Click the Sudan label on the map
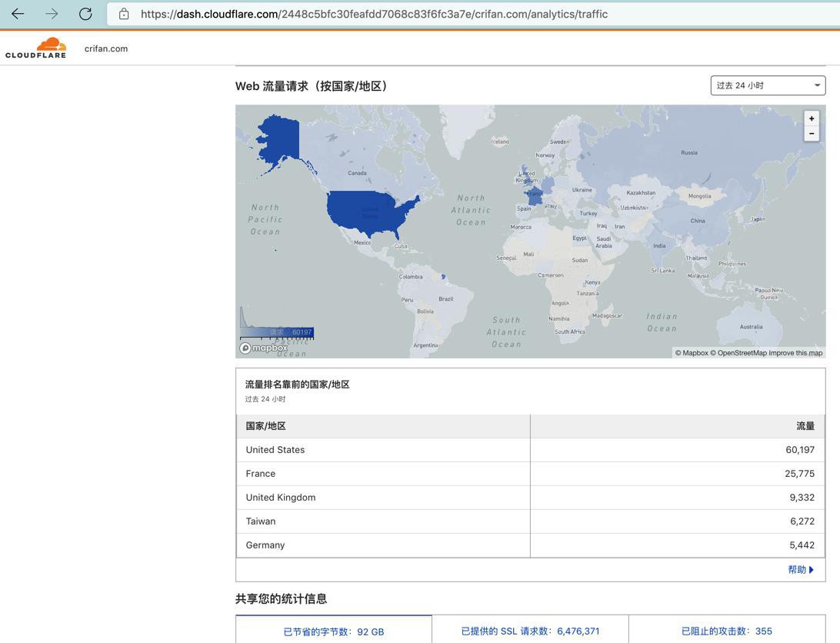The width and height of the screenshot is (840, 643). (x=580, y=261)
